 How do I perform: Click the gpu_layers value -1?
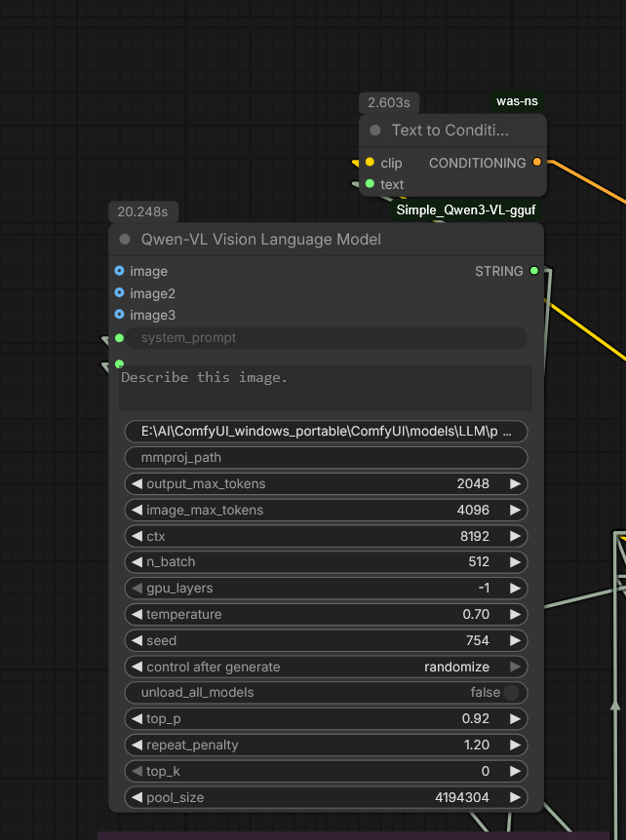click(484, 589)
